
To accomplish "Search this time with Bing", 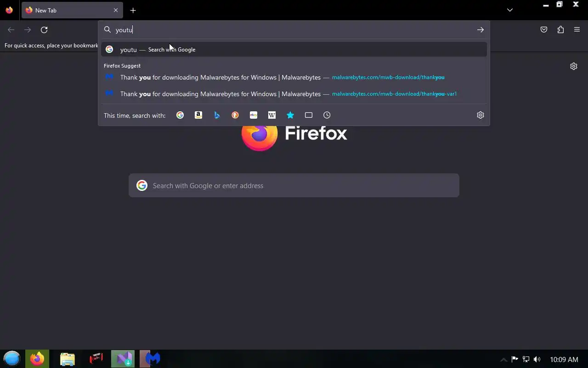I will point(217,115).
